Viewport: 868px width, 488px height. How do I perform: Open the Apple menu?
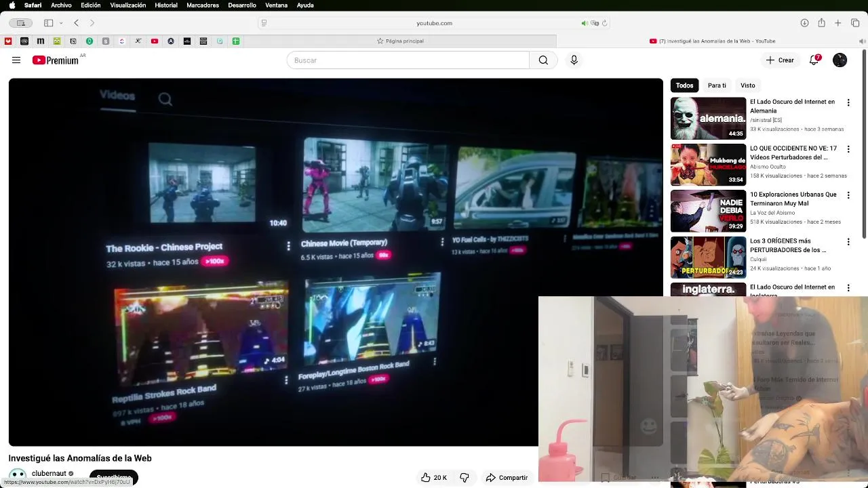click(x=12, y=5)
